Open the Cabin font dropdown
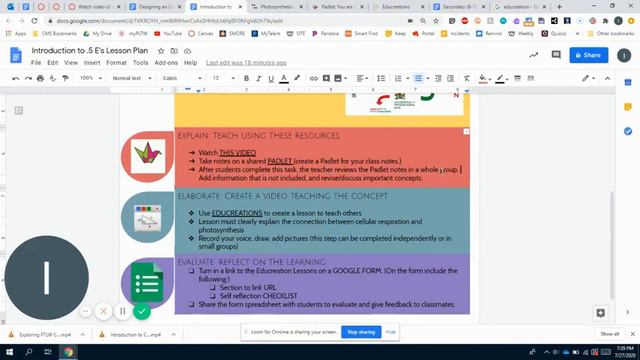Viewport: 640px width, 360px height. 182,78
